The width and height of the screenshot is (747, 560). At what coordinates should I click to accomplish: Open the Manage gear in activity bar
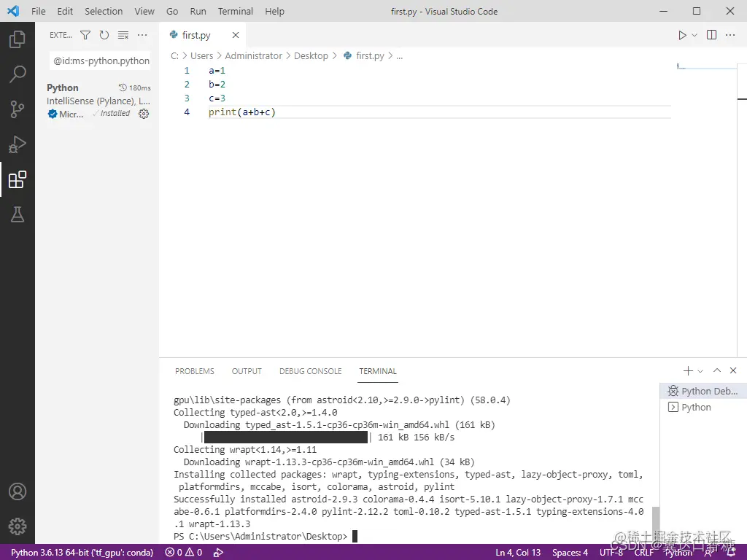[18, 526]
